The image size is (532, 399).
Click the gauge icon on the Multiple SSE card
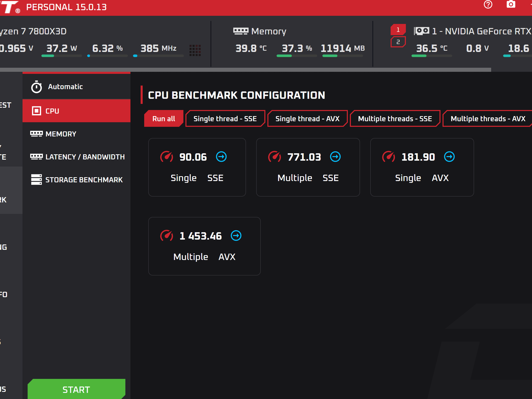coord(275,157)
